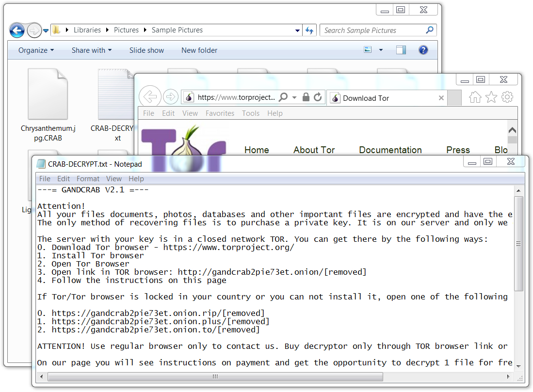This screenshot has height=392, width=533.
Task: Create a New folder from the toolbar
Action: tap(199, 50)
